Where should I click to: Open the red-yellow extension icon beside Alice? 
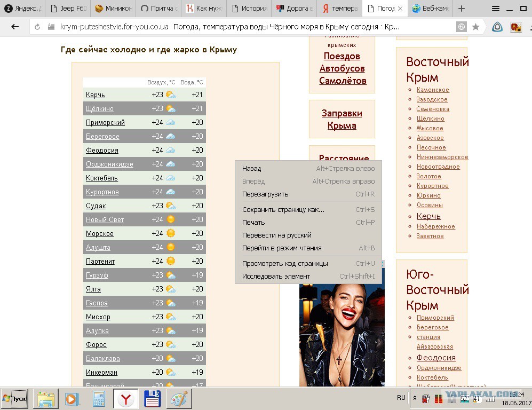(516, 27)
